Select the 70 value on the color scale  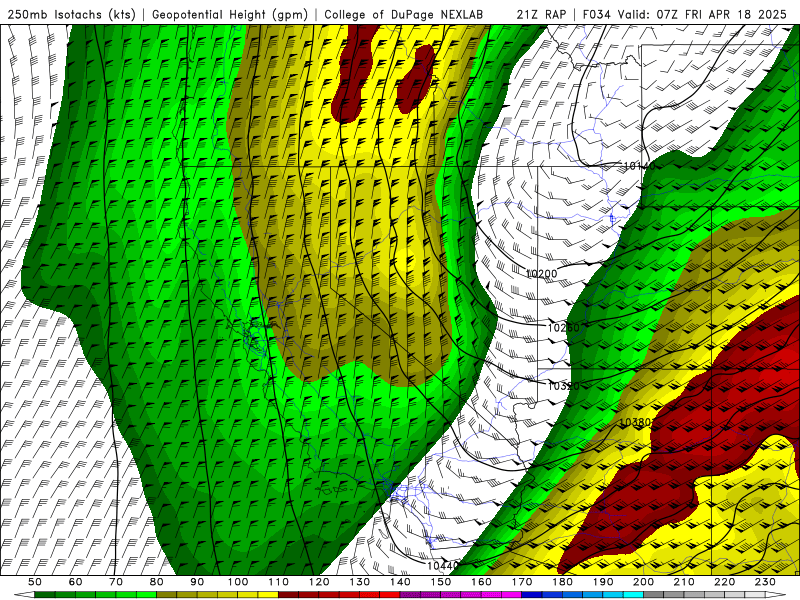tap(116, 582)
